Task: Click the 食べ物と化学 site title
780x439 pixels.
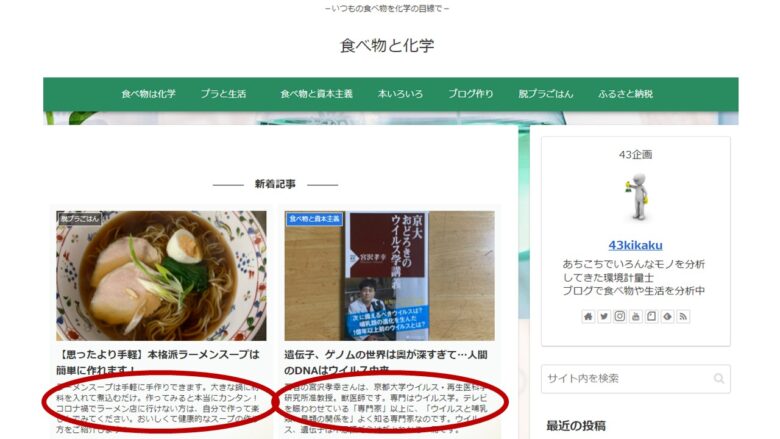Action: point(387,45)
